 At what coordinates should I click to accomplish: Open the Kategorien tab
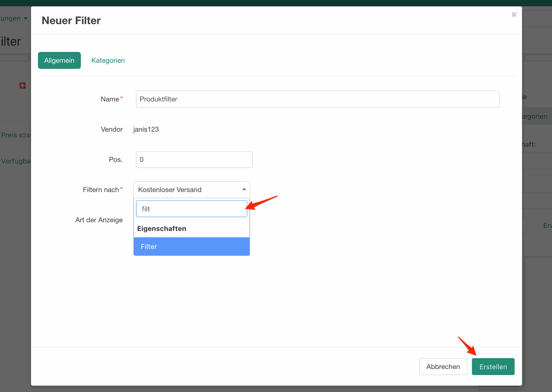(108, 60)
